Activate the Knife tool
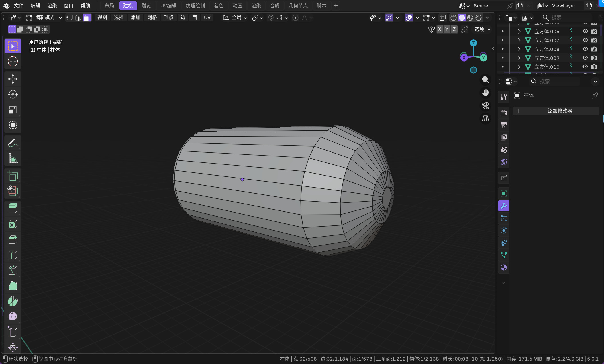604x364 pixels. (x=13, y=270)
